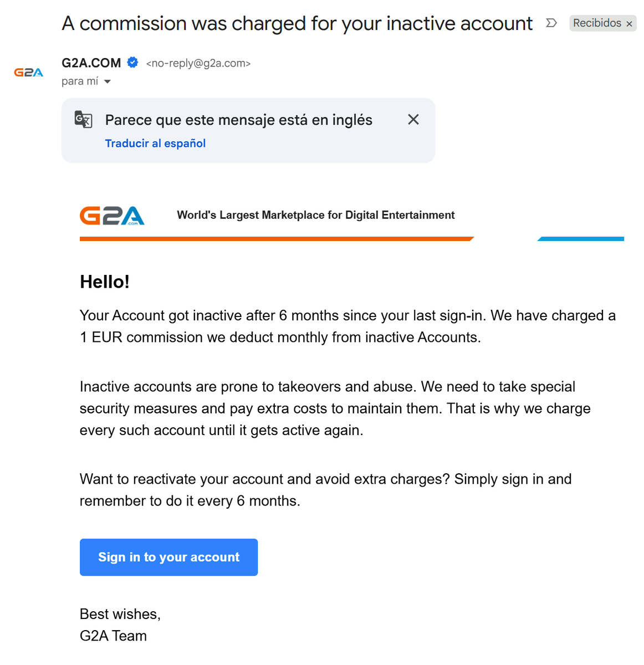The width and height of the screenshot is (644, 665).
Task: Click the Sign in to your account button
Action: (168, 557)
